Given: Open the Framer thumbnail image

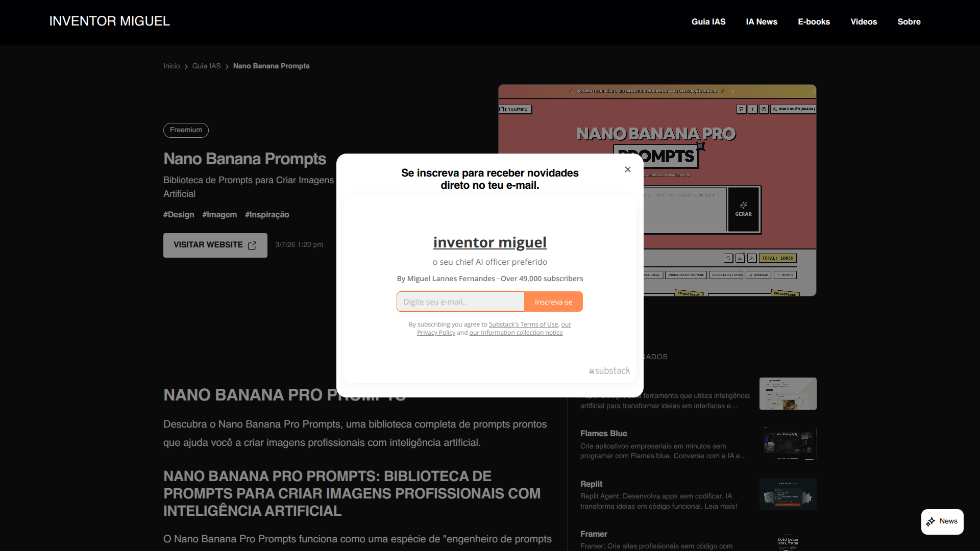Looking at the screenshot, I should tap(788, 541).
